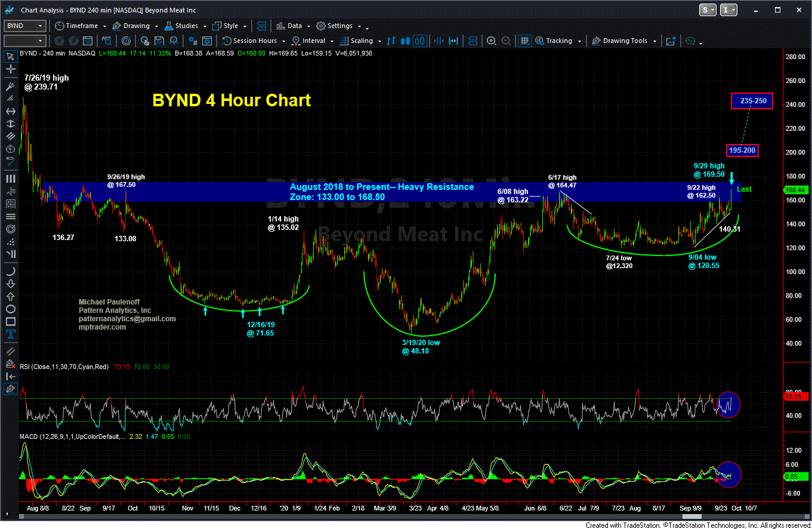This screenshot has width=812, height=529.
Task: Click the S symbol-link button in title bar
Action: pos(706,10)
